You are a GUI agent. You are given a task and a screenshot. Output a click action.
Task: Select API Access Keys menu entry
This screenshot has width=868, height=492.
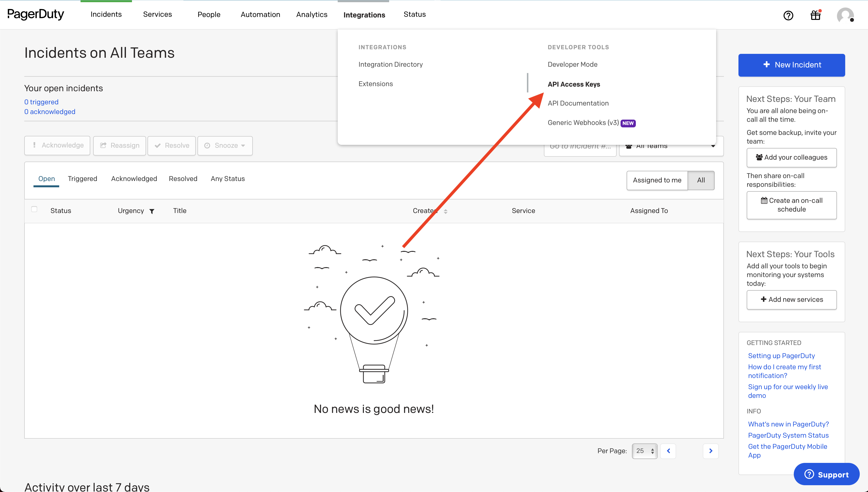point(574,84)
